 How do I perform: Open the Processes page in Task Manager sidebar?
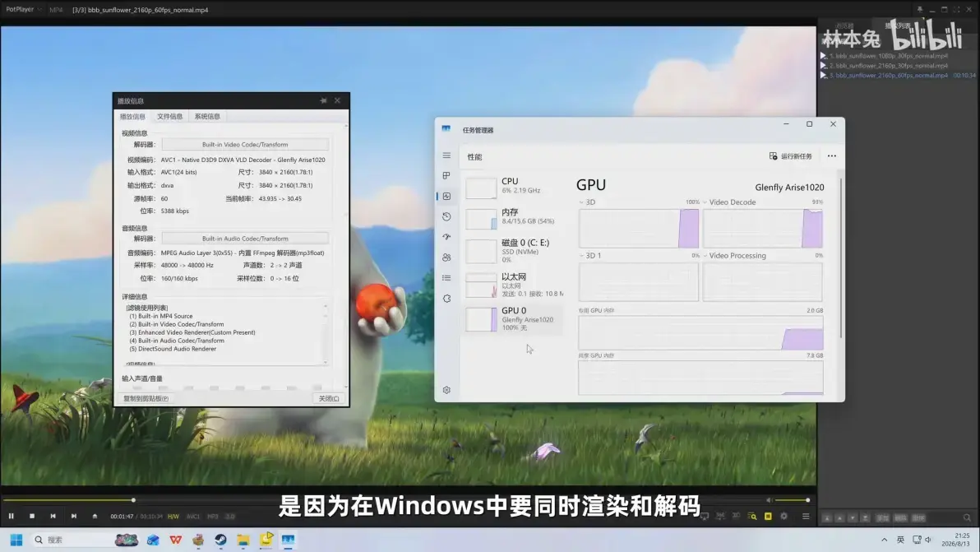(x=446, y=176)
